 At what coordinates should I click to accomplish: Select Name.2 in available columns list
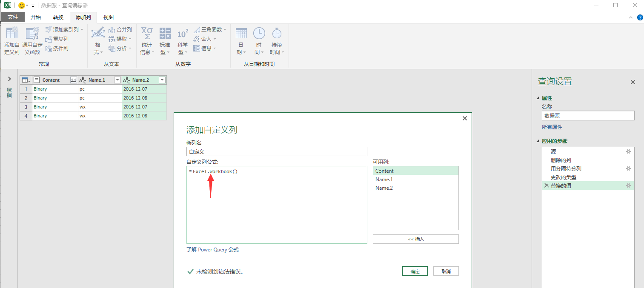pos(416,188)
